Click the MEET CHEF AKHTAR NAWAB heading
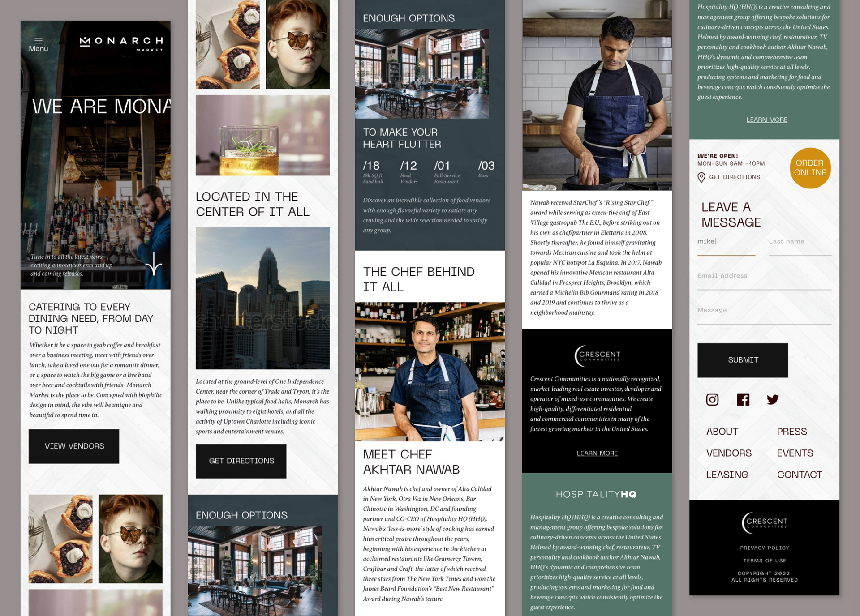860x616 pixels. pyautogui.click(x=411, y=462)
